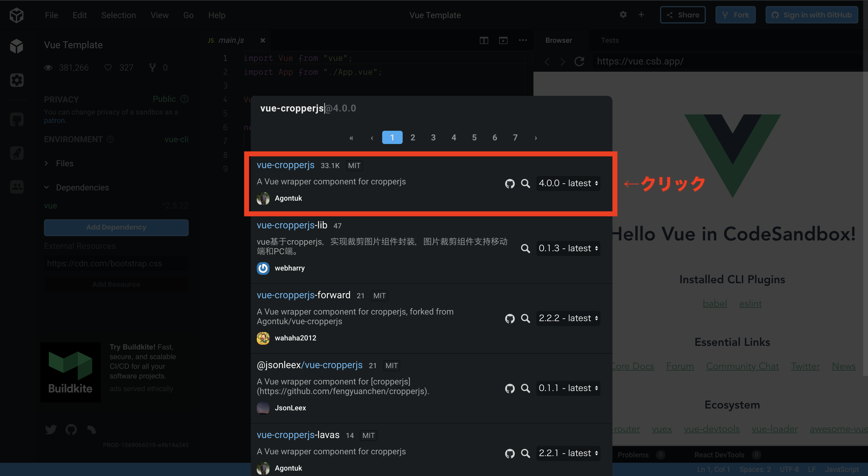868x476 pixels.
Task: Fork this sandbox
Action: [x=735, y=15]
